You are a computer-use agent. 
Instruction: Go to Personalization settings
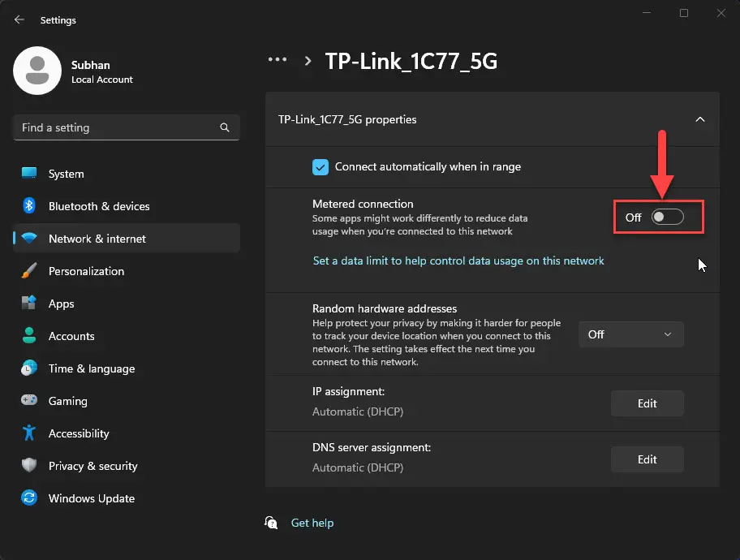click(x=127, y=271)
